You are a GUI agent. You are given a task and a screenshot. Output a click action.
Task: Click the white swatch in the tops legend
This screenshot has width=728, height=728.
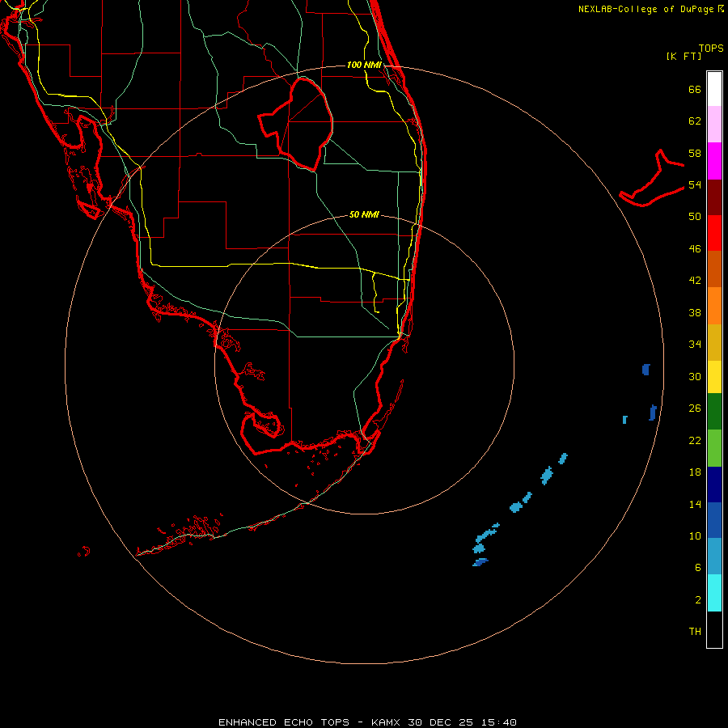click(714, 89)
